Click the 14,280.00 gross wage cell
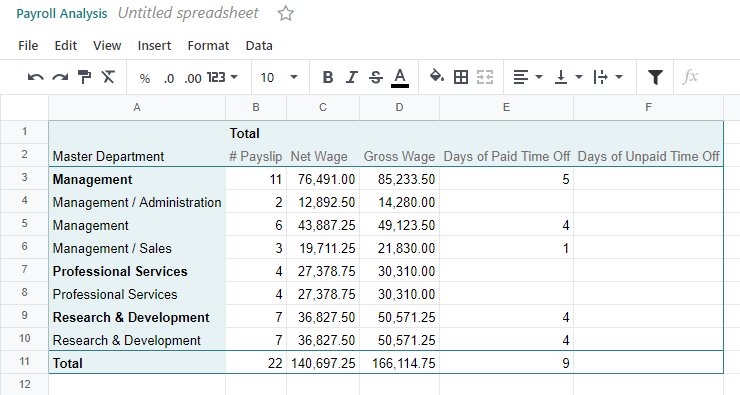 [x=399, y=202]
